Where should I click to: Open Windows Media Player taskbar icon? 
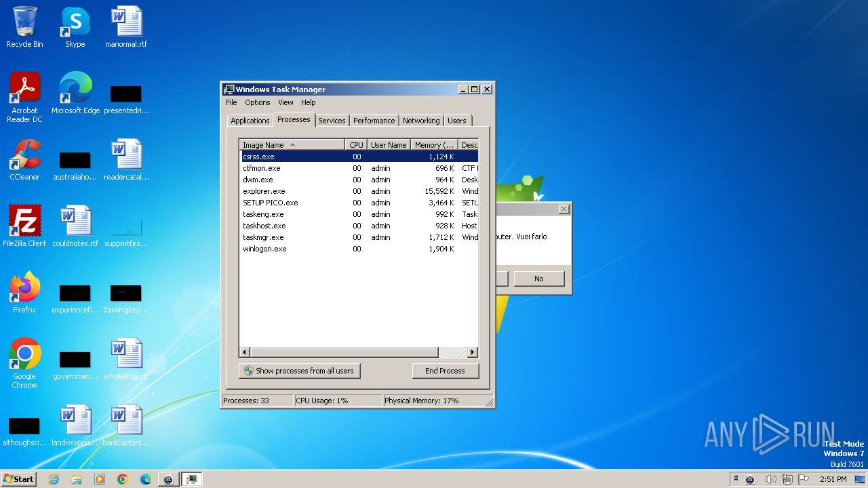pyautogui.click(x=100, y=479)
